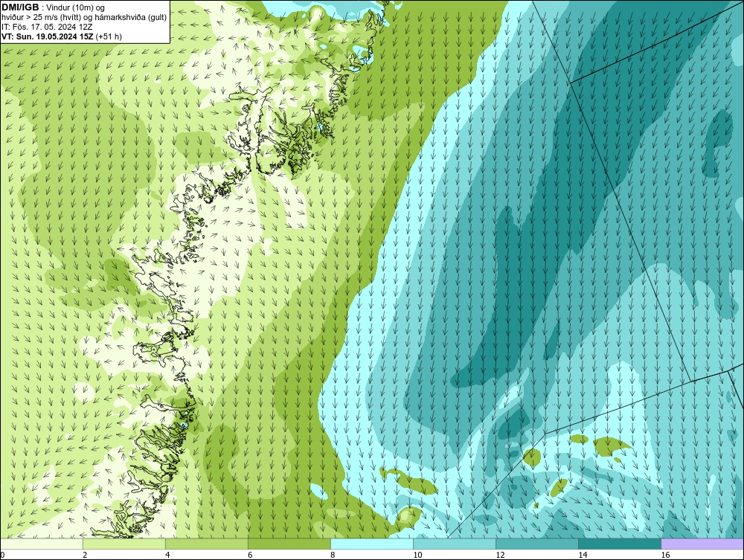Select the 14-16 m/s dark teal swatch

pyautogui.click(x=620, y=544)
